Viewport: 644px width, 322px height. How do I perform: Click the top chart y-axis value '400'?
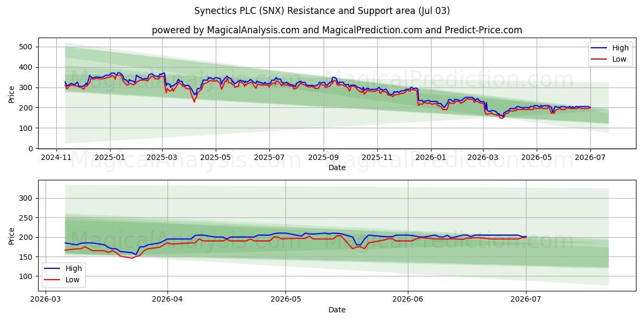pos(27,67)
